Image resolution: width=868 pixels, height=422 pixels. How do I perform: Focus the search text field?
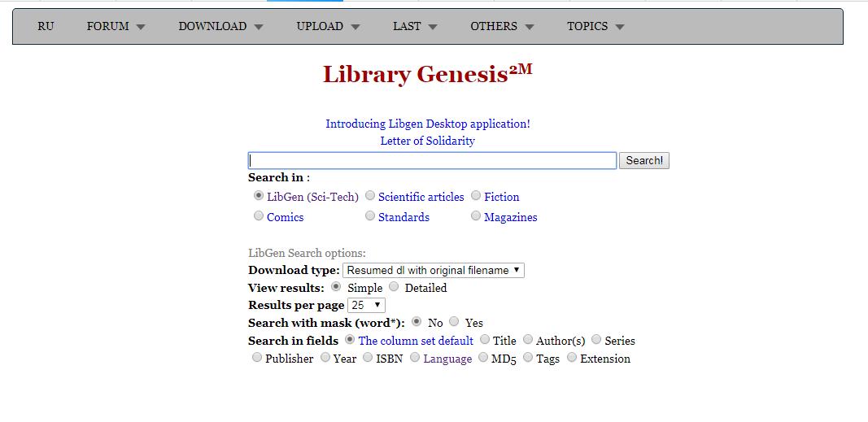(432, 160)
